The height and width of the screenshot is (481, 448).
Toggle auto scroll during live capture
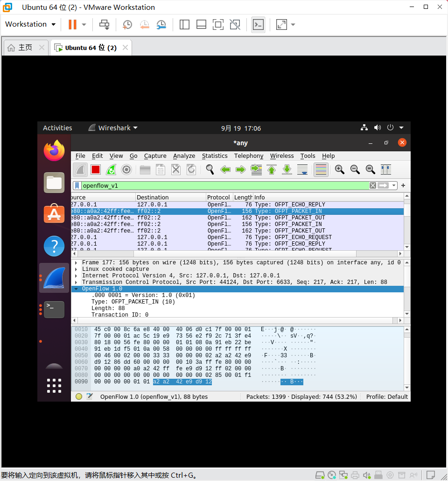point(302,170)
